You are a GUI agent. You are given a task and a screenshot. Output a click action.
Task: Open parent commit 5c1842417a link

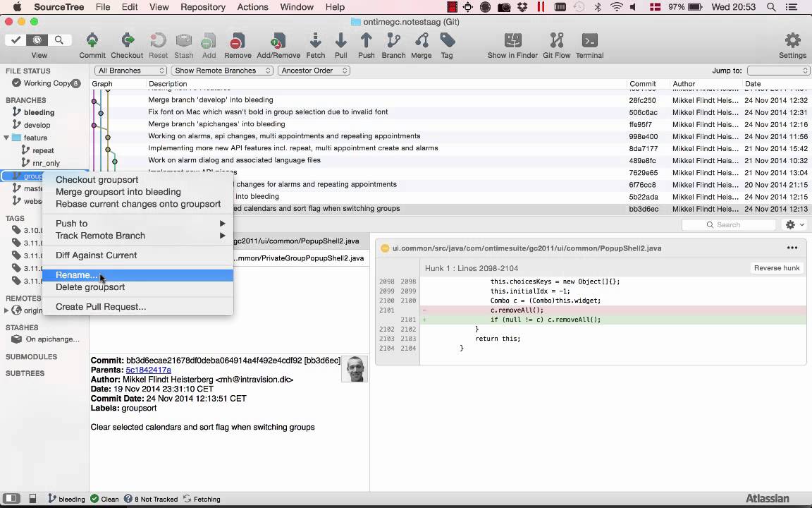148,370
